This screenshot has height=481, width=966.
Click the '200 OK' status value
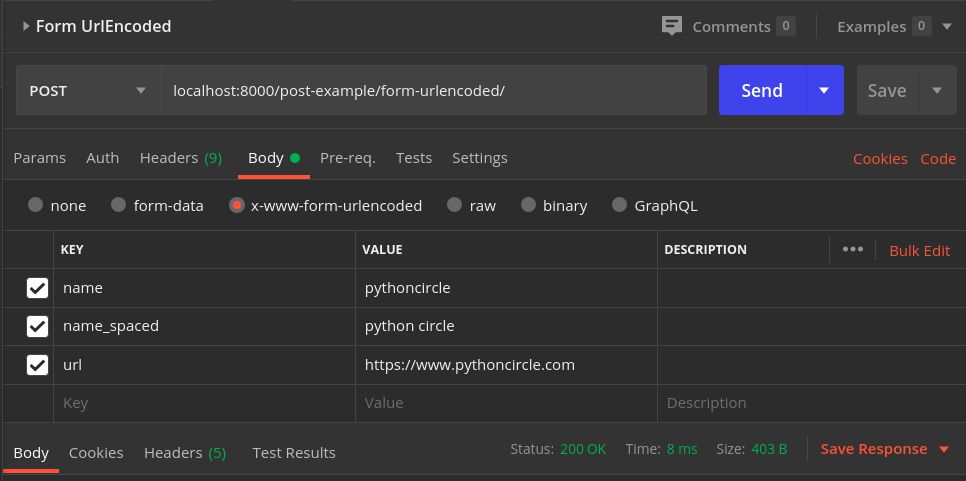[x=583, y=450]
